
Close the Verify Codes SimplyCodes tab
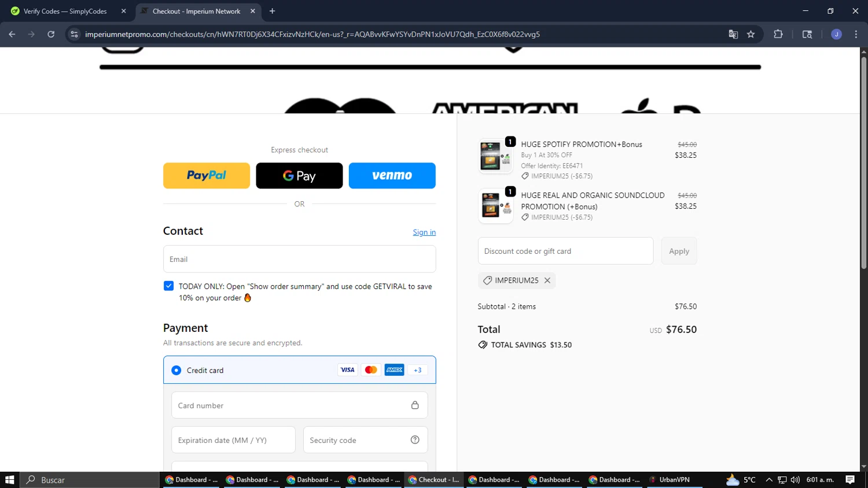[x=123, y=11]
